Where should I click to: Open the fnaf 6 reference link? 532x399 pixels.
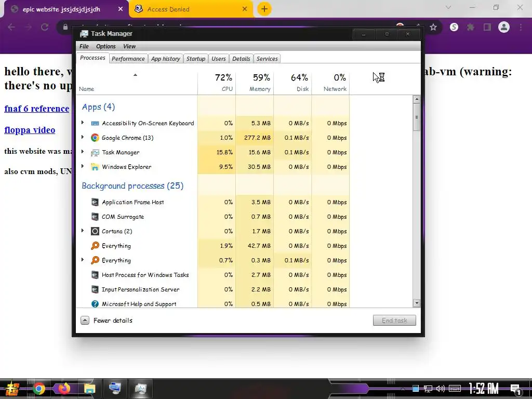coord(37,109)
